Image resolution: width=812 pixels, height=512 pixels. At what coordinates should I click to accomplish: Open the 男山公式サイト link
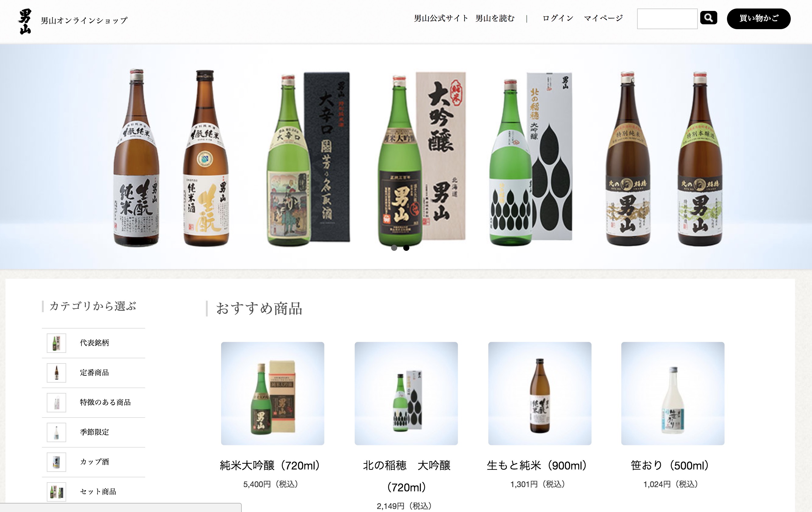tap(440, 18)
